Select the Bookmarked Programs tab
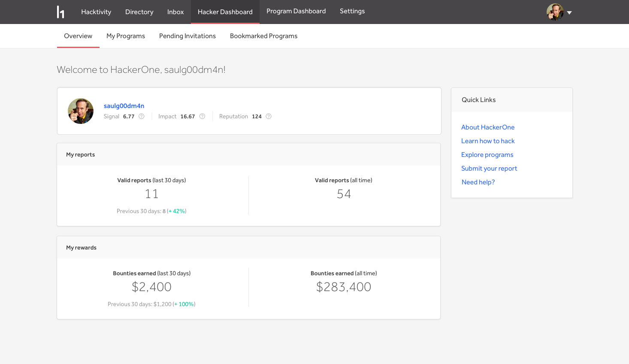Image resolution: width=629 pixels, height=364 pixels. coord(263,36)
